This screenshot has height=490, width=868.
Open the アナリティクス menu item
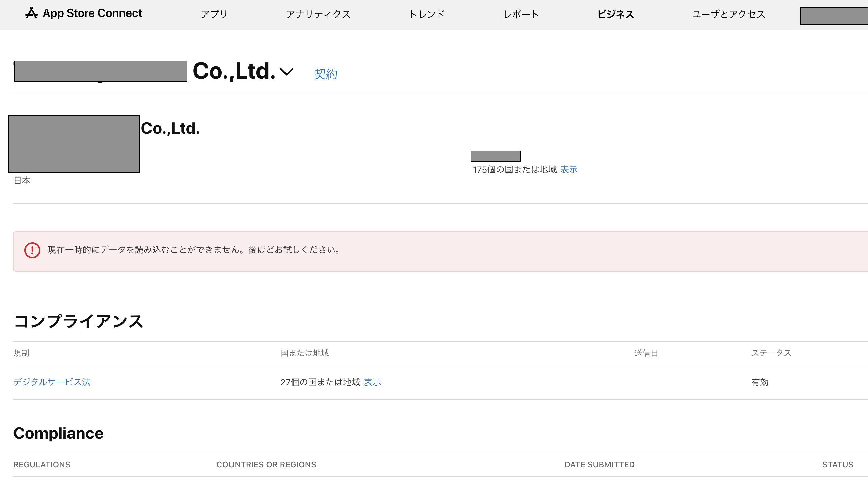(x=318, y=14)
